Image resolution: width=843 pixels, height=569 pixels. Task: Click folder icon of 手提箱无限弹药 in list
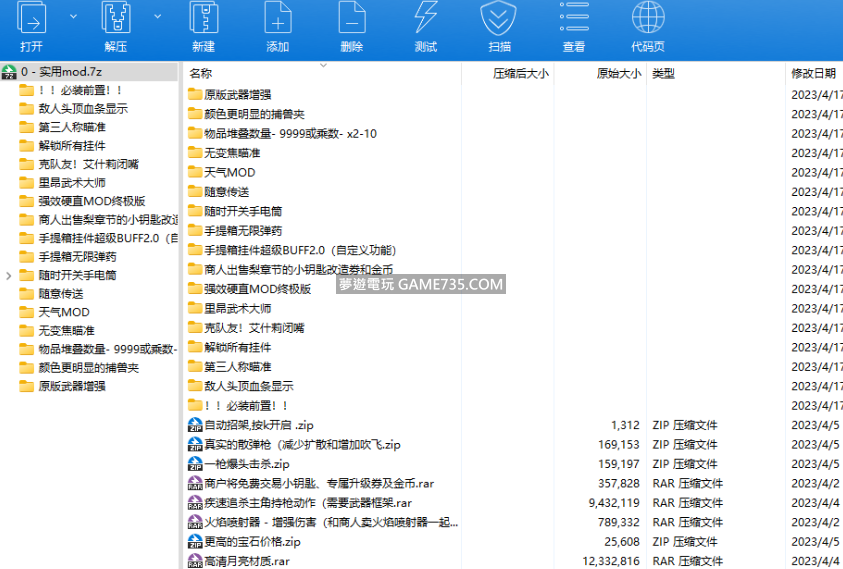[x=195, y=231]
